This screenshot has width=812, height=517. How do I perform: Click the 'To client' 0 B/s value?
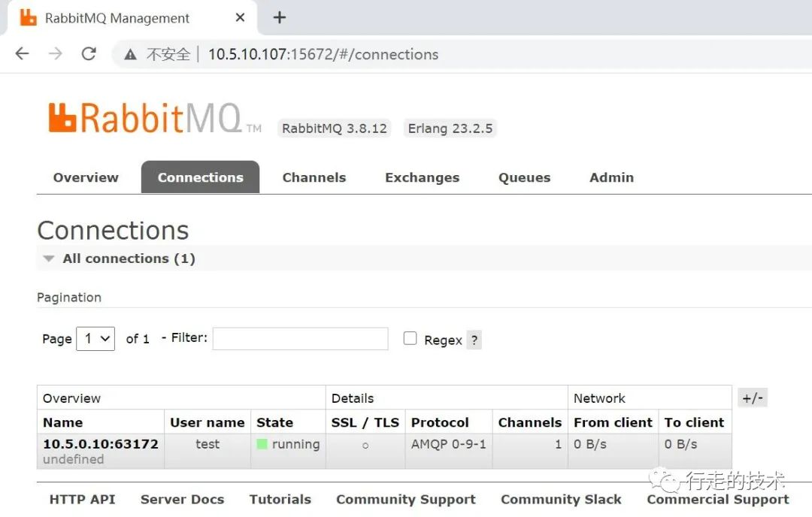680,444
